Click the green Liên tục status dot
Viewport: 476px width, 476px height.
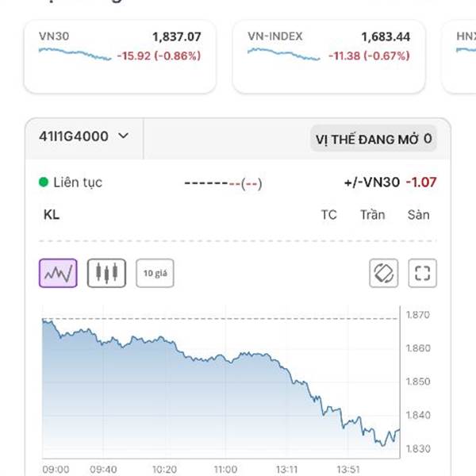pyautogui.click(x=44, y=182)
